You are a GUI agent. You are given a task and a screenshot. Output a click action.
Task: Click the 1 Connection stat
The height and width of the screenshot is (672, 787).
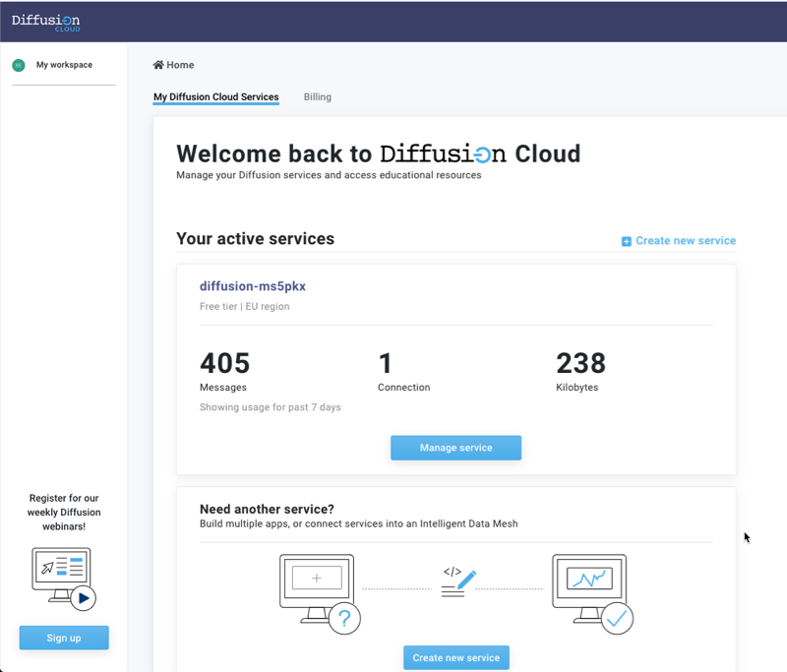403,369
